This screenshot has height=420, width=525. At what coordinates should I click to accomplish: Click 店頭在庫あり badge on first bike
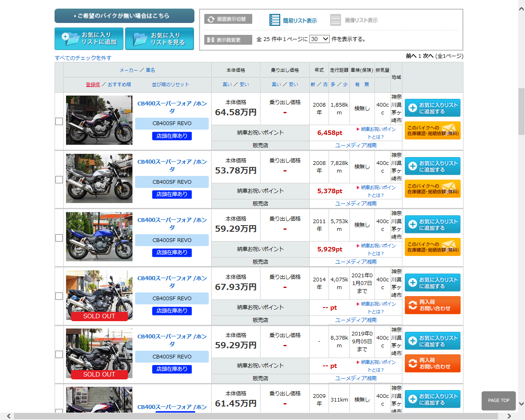pos(172,136)
